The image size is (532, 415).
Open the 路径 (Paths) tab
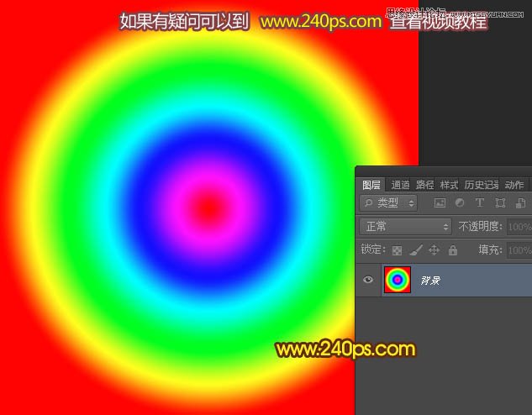coord(424,185)
